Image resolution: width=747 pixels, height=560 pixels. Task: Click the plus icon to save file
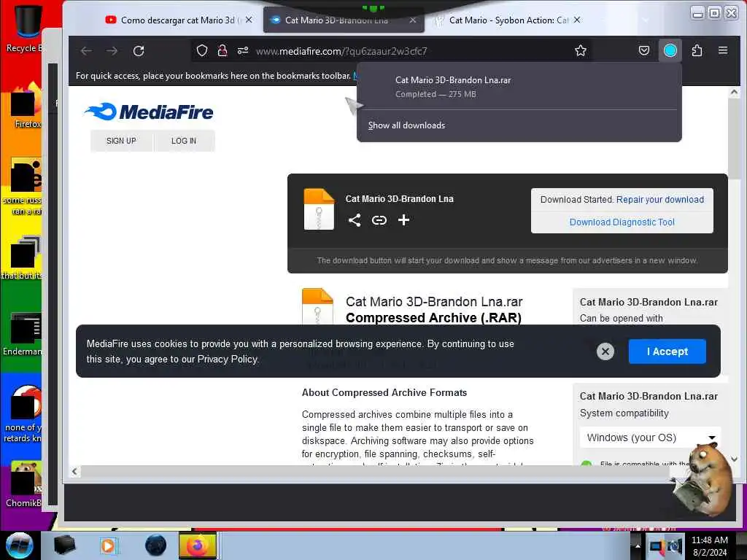[x=403, y=220]
